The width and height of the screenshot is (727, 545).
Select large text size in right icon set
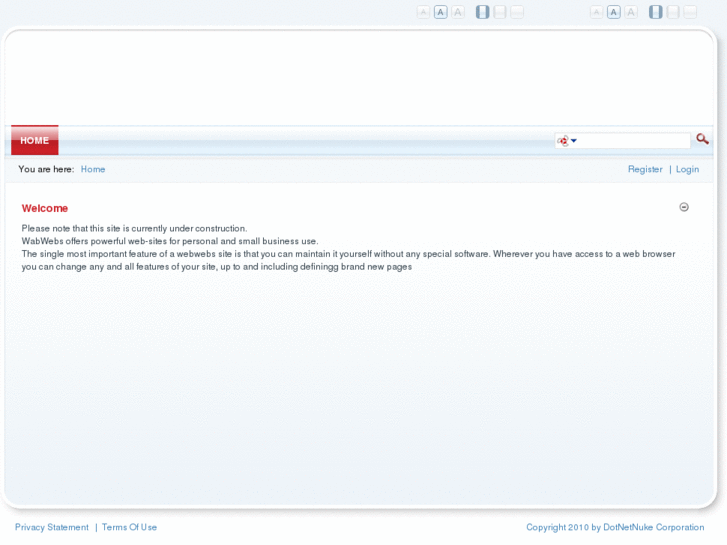click(x=631, y=12)
